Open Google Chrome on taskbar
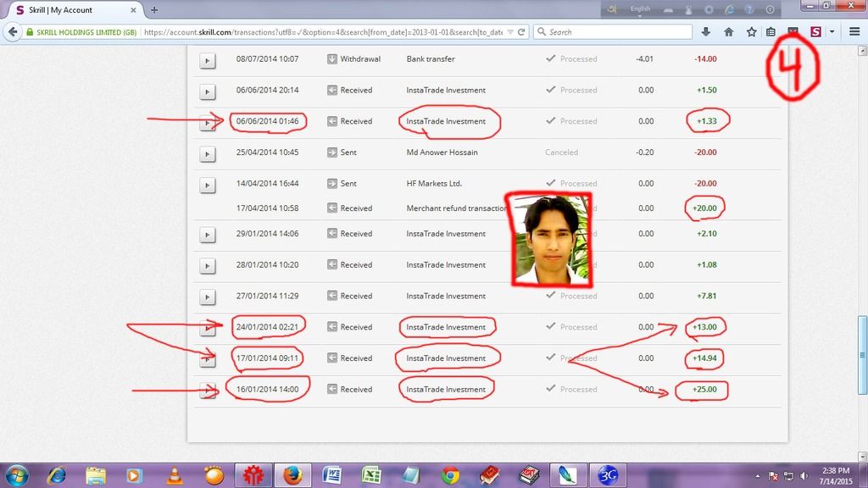The image size is (868, 488). coord(450,475)
